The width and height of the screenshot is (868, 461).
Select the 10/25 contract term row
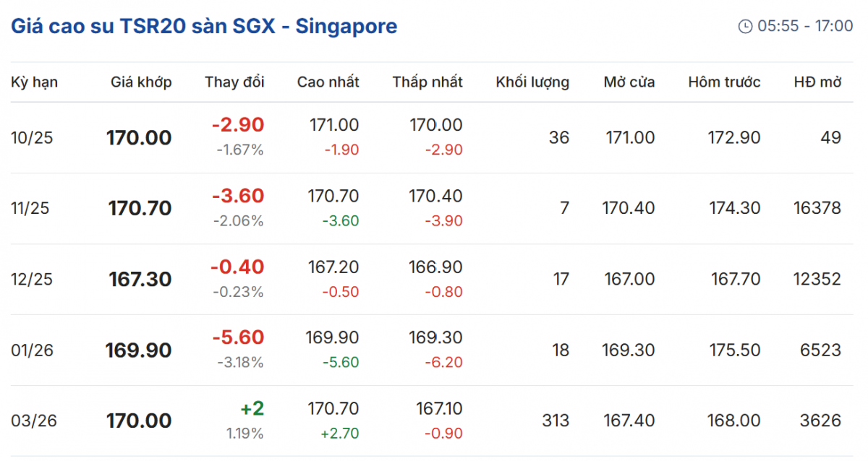[32, 137]
